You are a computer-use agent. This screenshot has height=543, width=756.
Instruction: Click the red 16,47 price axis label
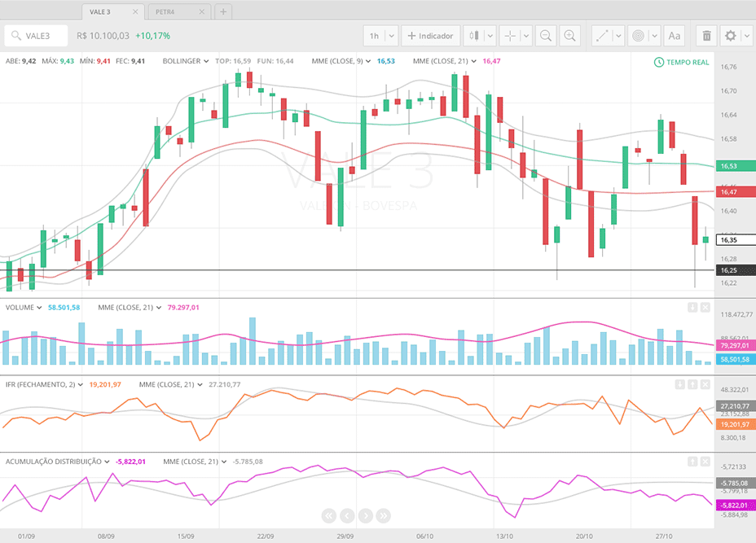click(736, 192)
